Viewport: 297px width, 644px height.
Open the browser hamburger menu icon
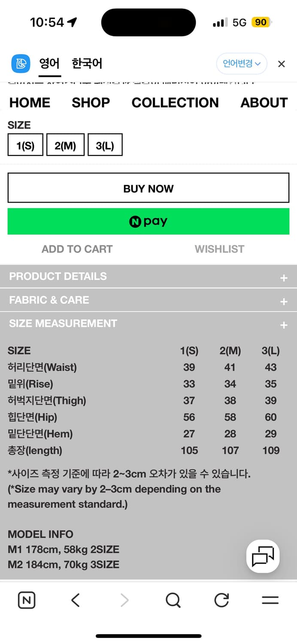coord(270,600)
